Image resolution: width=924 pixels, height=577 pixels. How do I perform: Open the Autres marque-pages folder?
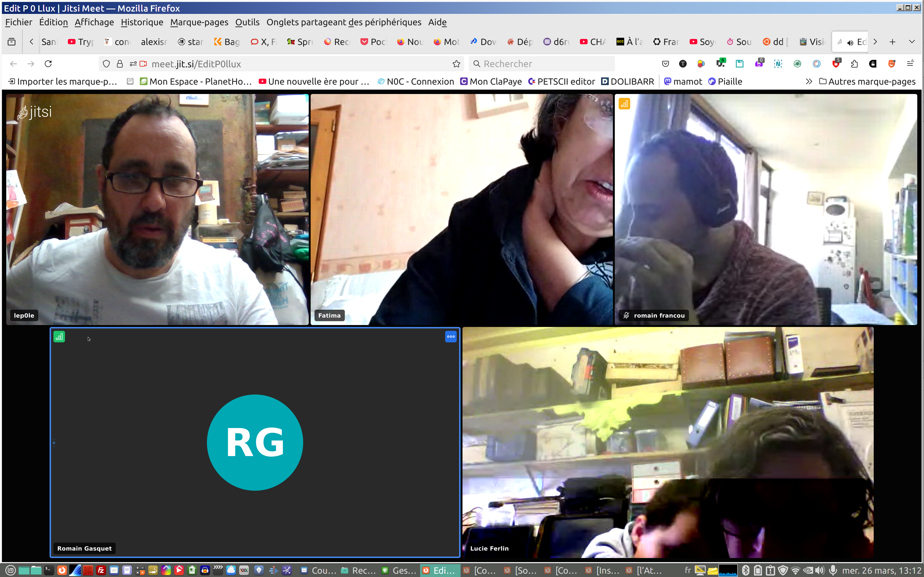coord(867,81)
